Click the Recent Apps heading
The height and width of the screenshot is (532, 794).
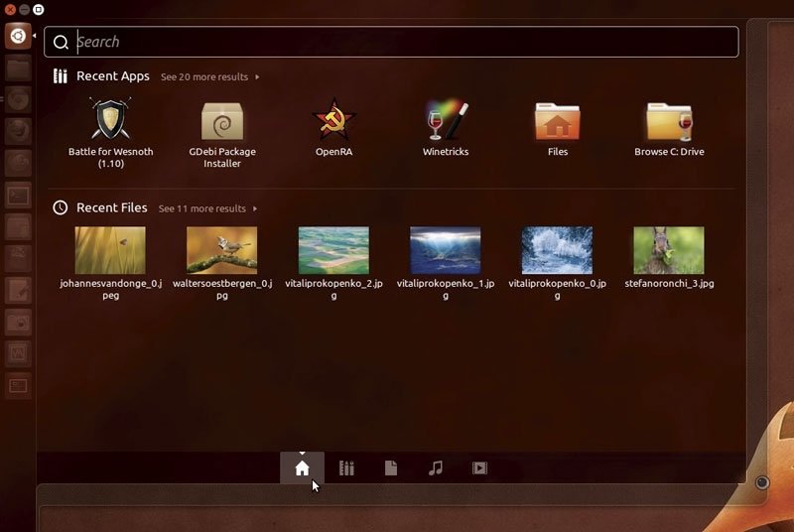113,75
